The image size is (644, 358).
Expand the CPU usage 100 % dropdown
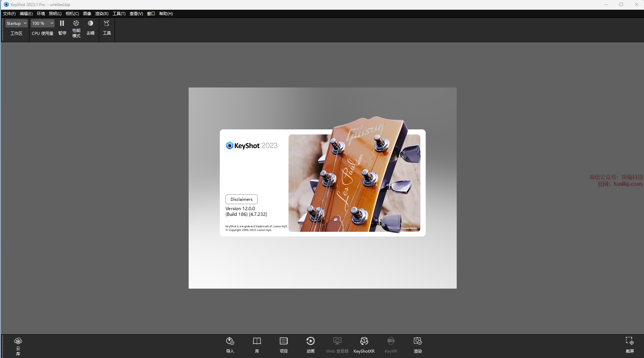pyautogui.click(x=43, y=23)
